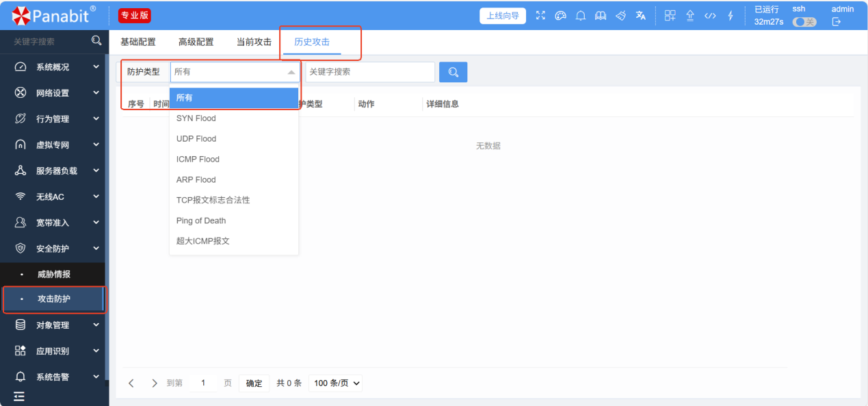Click the 上线向导 button

pyautogui.click(x=503, y=16)
